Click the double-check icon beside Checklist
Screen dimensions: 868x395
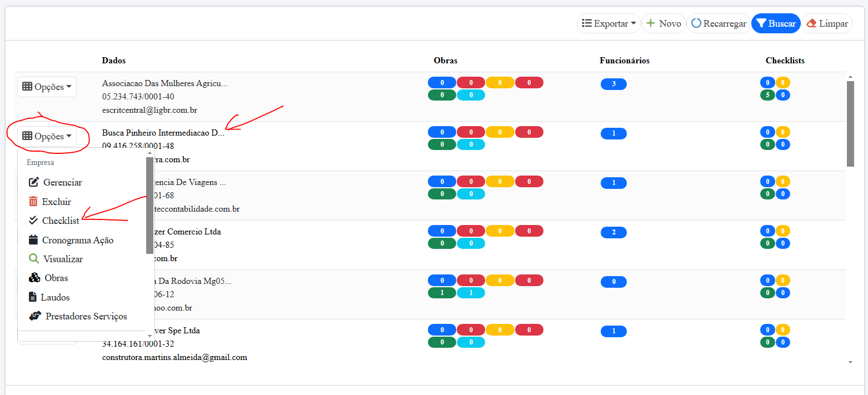click(x=33, y=221)
